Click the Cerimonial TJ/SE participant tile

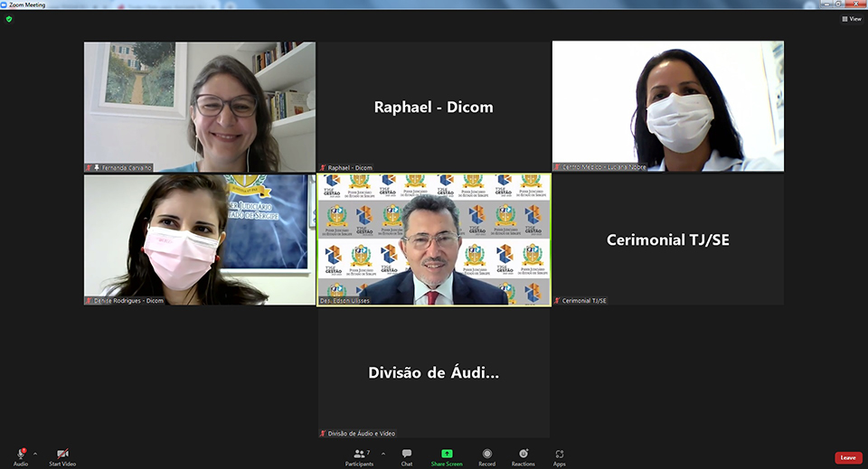(668, 239)
